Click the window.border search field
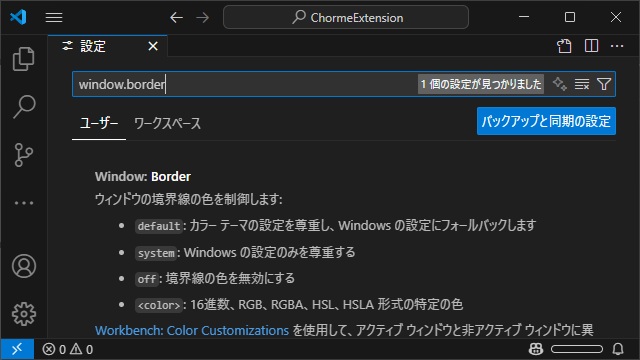 pyautogui.click(x=245, y=84)
